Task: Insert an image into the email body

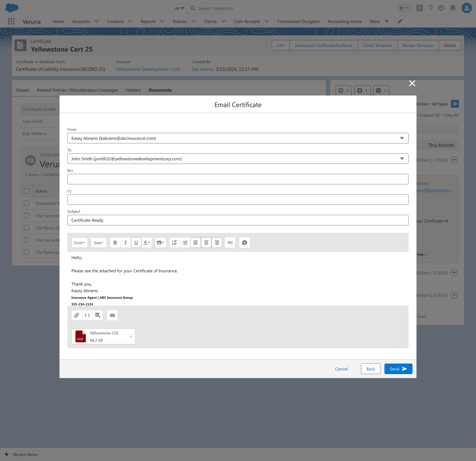Action: click(x=160, y=243)
